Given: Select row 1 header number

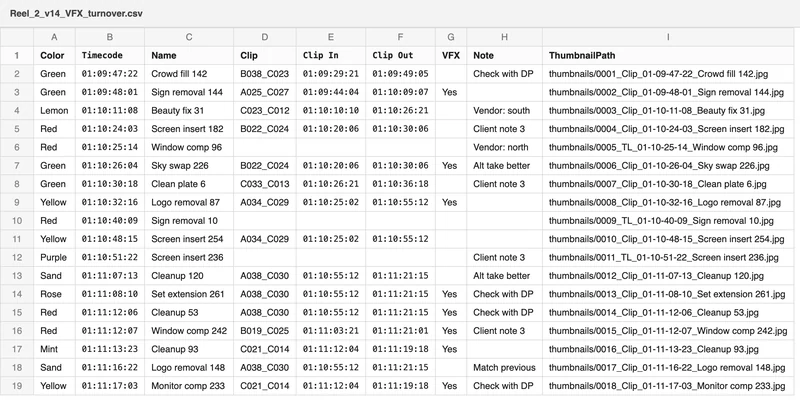Looking at the screenshot, I should pyautogui.click(x=17, y=56).
